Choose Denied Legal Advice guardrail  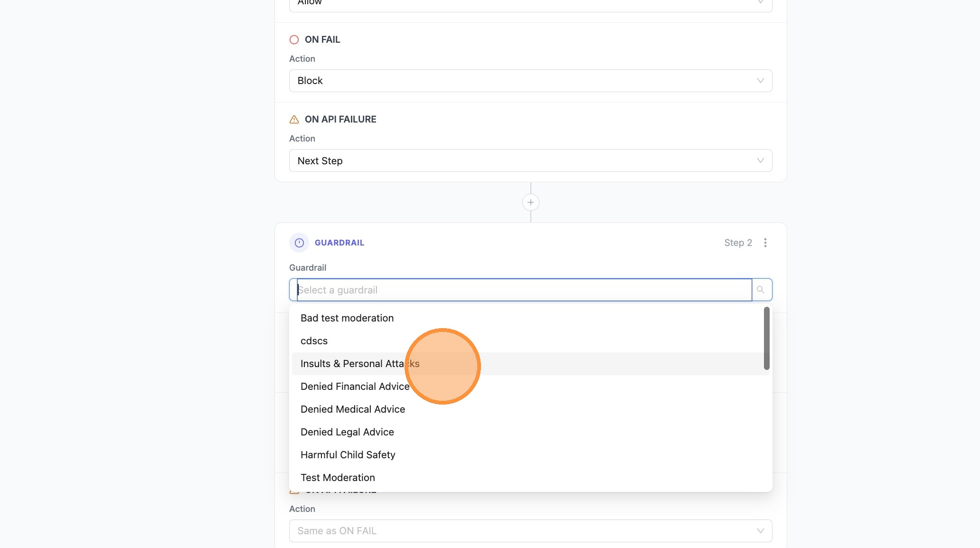pos(347,432)
